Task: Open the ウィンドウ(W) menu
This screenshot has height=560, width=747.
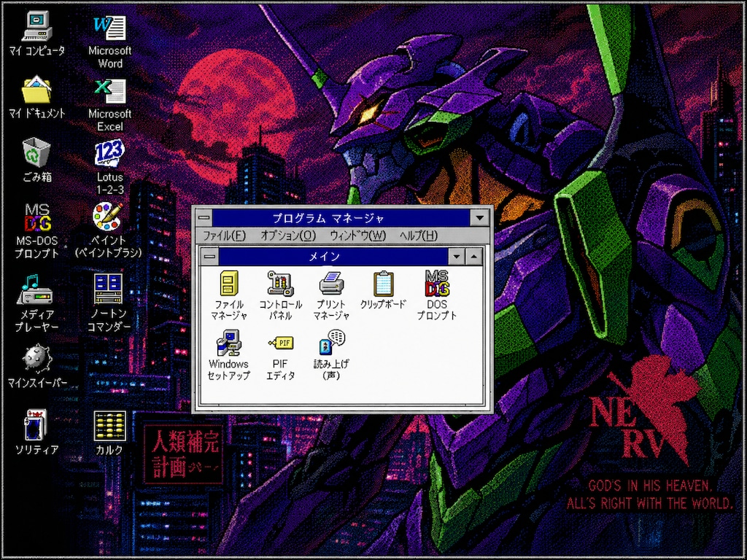Action: pos(357,236)
